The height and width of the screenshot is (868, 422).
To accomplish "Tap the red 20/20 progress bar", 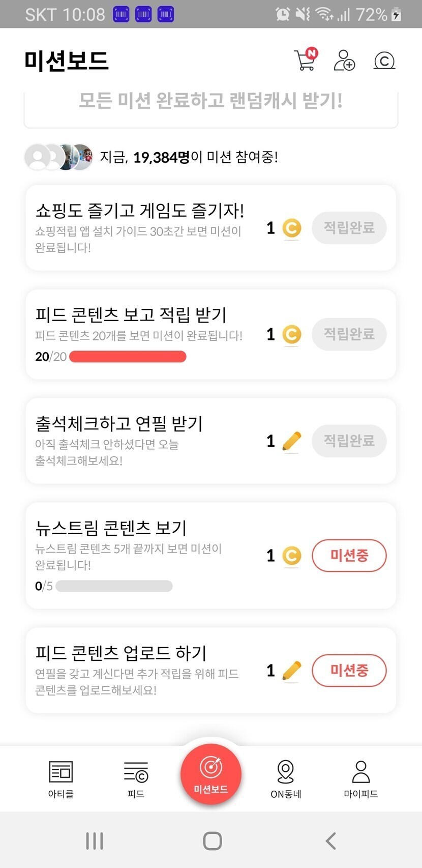I will (128, 357).
